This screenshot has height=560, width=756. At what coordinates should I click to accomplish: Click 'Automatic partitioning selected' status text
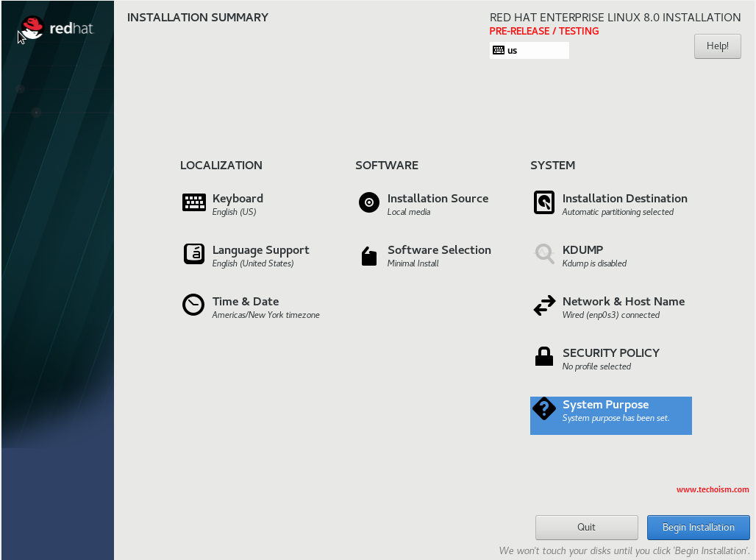[618, 212]
